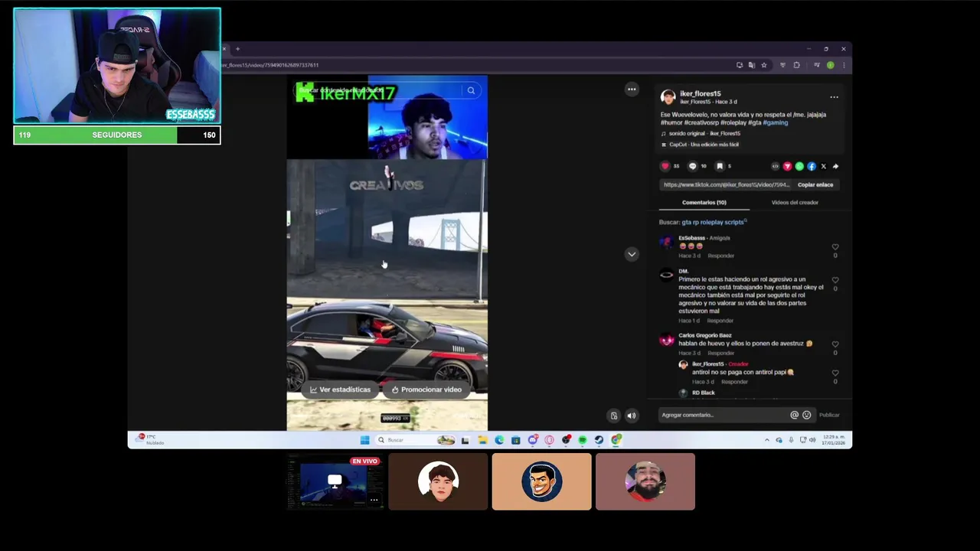This screenshot has height=551, width=980.
Task: Click the browser profile avatar icon
Action: [830, 65]
